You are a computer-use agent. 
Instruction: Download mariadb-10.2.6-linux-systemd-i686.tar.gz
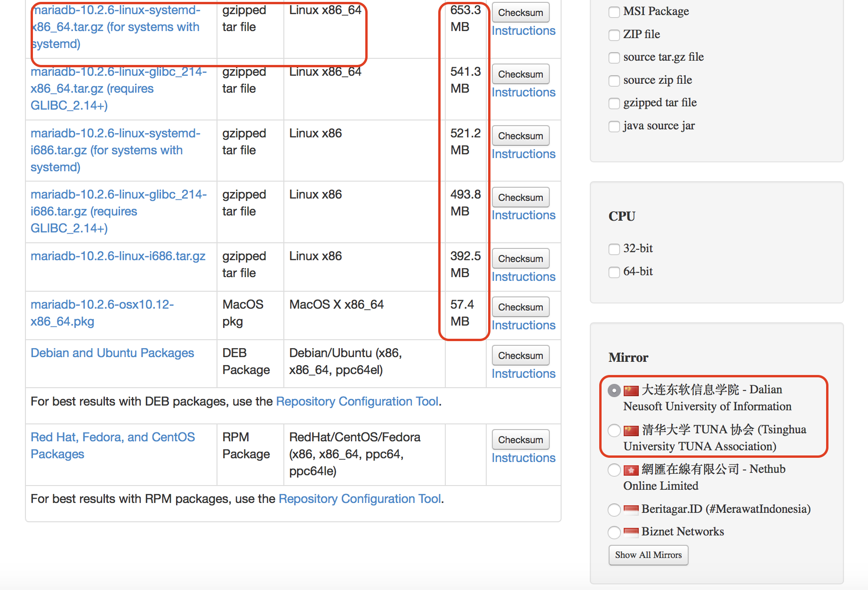tap(116, 150)
